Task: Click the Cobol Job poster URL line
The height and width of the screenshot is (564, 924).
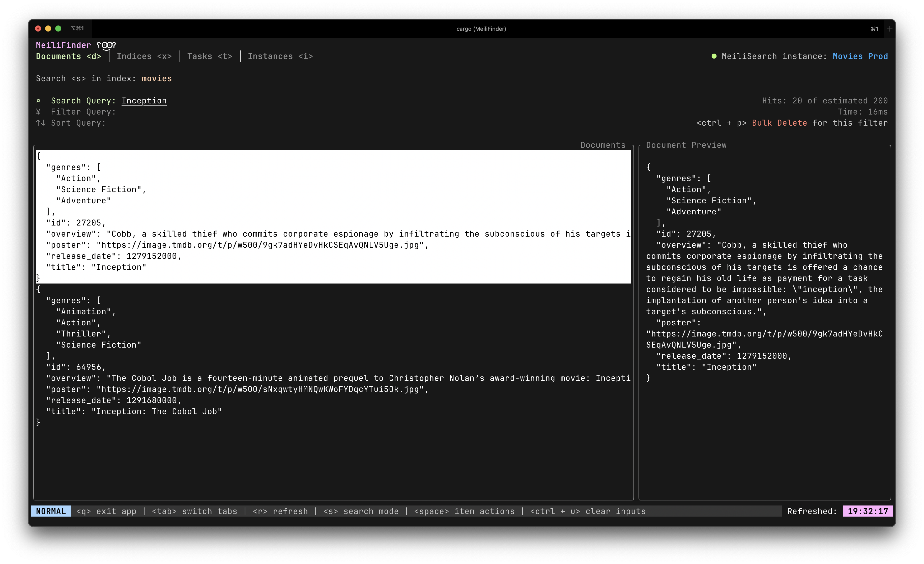Action: (x=237, y=389)
